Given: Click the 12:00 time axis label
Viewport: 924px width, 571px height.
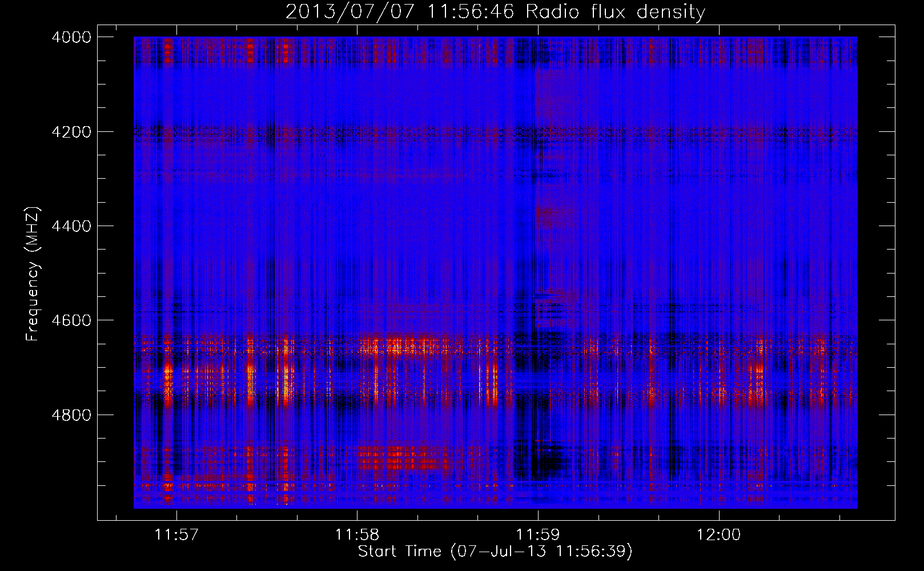Looking at the screenshot, I should [x=718, y=534].
